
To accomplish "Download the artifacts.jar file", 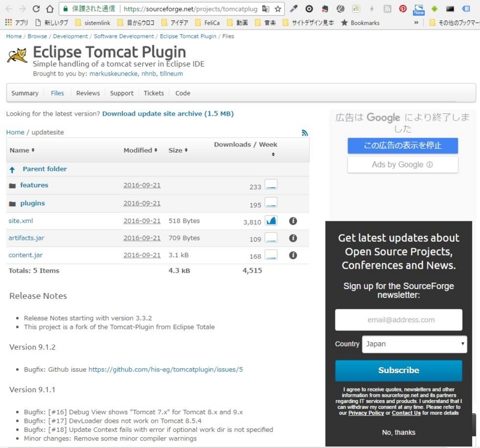I will pyautogui.click(x=26, y=238).
